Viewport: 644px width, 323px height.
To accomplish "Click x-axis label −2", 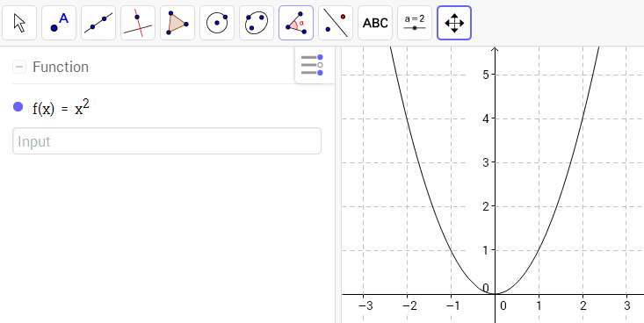I will (409, 306).
